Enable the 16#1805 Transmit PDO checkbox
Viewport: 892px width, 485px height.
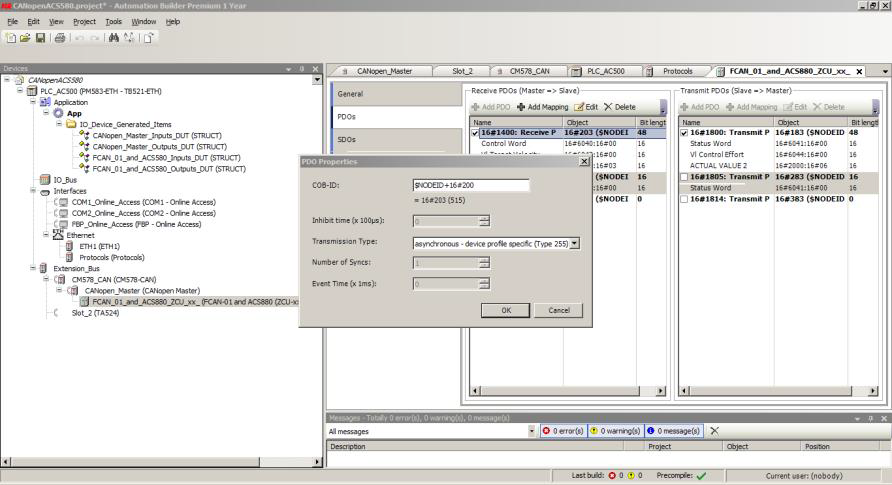[x=685, y=177]
